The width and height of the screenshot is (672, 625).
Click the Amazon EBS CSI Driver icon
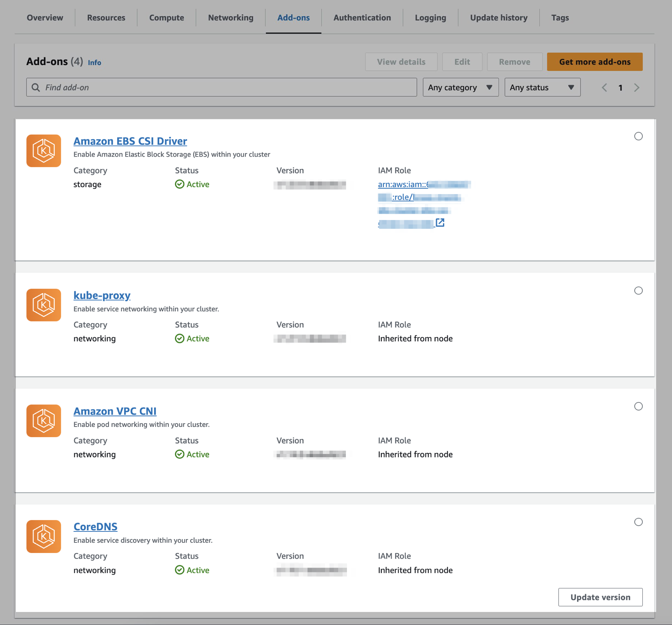(44, 151)
